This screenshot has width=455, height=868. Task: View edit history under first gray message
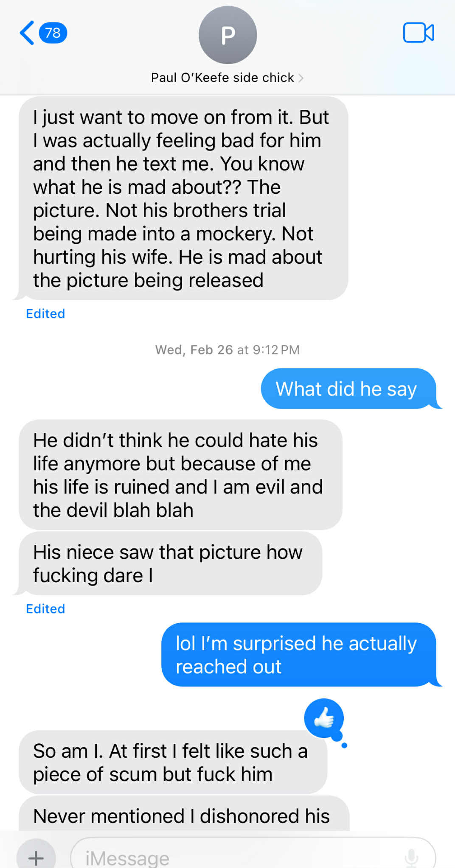[x=45, y=314]
